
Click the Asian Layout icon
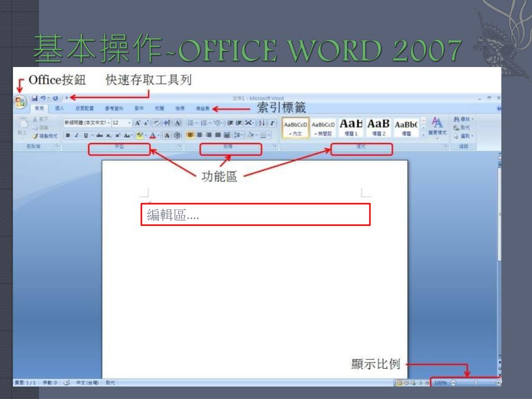pos(249,123)
